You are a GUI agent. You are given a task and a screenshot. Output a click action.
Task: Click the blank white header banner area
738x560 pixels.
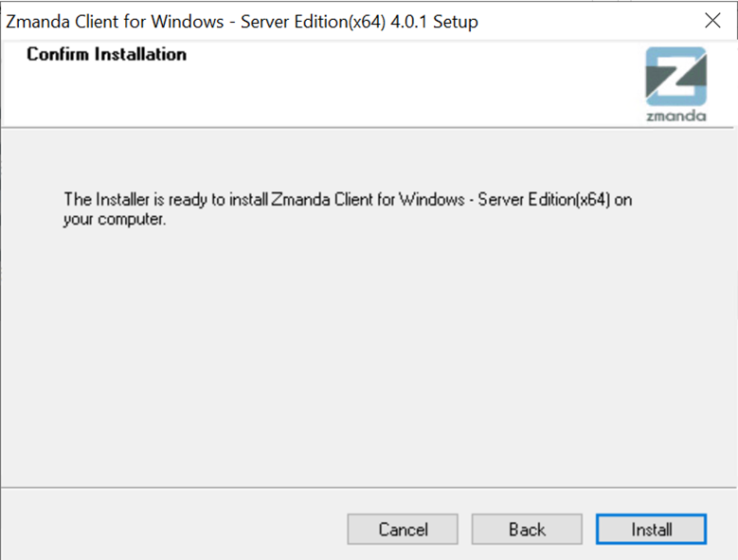[376, 89]
